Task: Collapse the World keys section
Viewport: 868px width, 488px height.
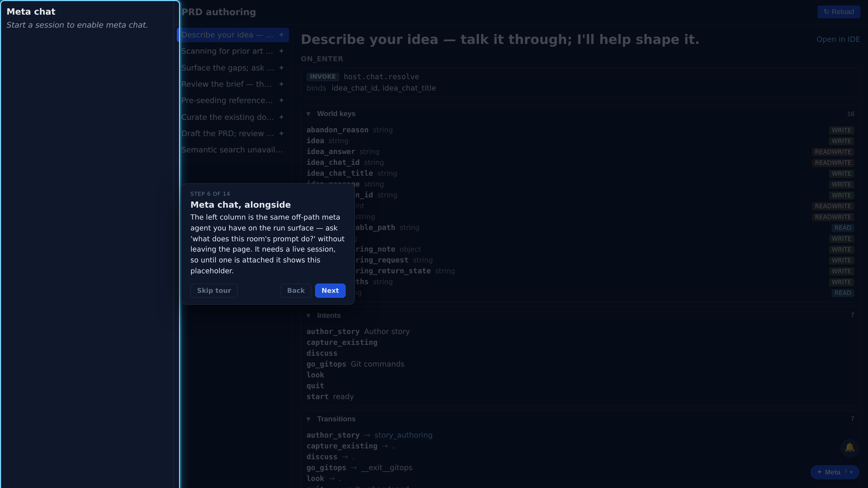Action: 308,114
